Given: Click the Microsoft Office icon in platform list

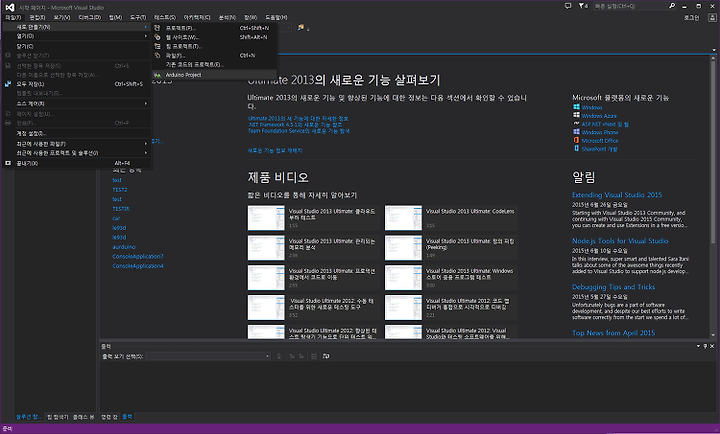Looking at the screenshot, I should click(576, 140).
